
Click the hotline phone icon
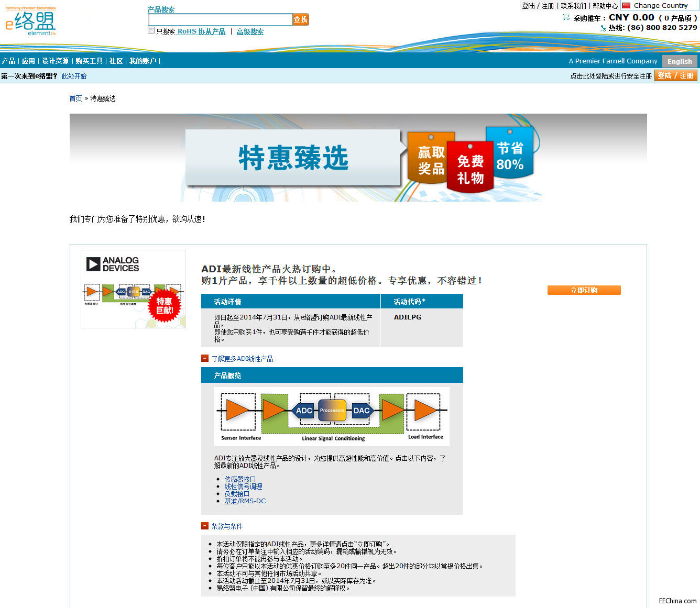tap(603, 28)
